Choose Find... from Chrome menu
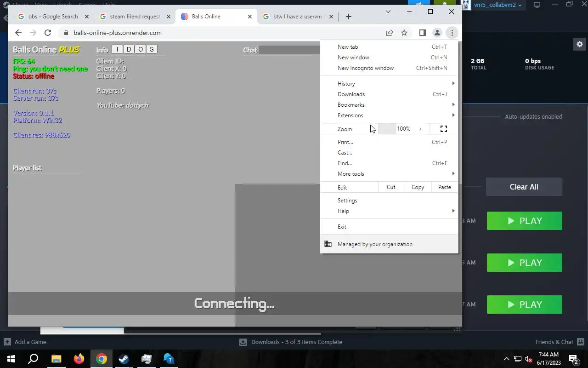The height and width of the screenshot is (368, 588). coord(389,163)
